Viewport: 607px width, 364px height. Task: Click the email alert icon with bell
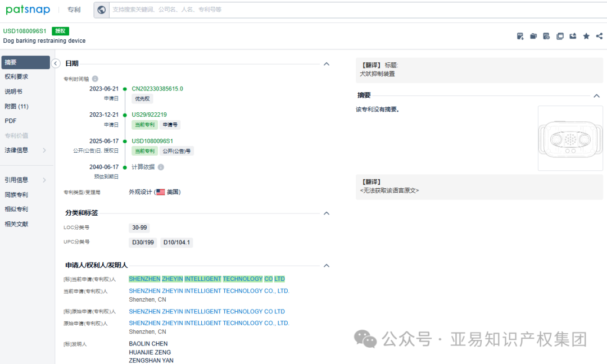tap(573, 36)
